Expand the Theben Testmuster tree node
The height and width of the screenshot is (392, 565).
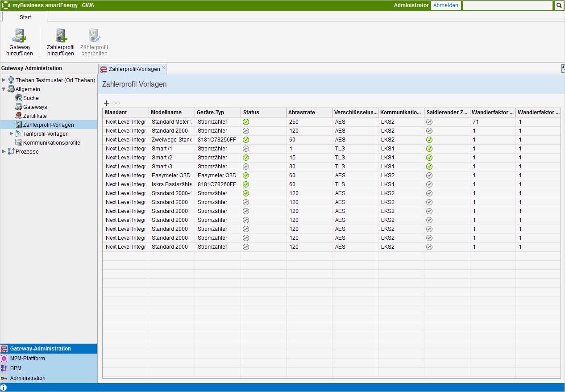[x=4, y=80]
